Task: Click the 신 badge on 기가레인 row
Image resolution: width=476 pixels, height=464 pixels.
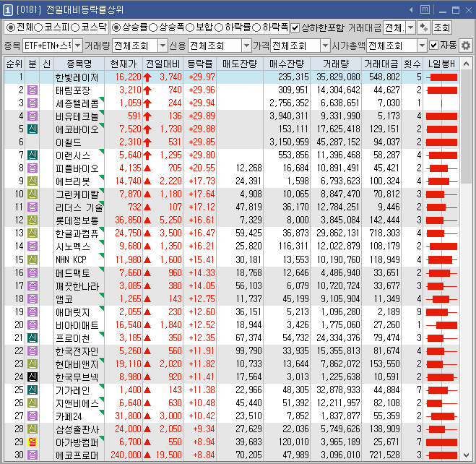Action: click(33, 390)
